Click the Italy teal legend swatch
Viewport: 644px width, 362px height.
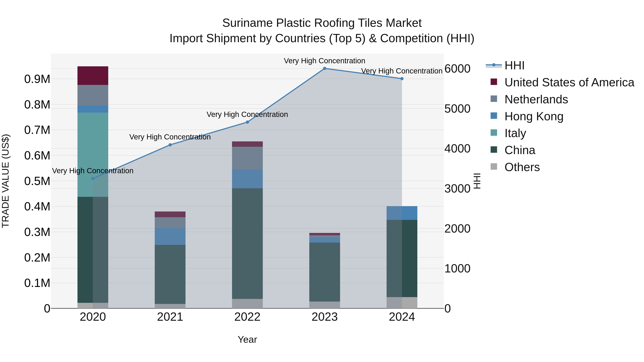[x=494, y=133]
